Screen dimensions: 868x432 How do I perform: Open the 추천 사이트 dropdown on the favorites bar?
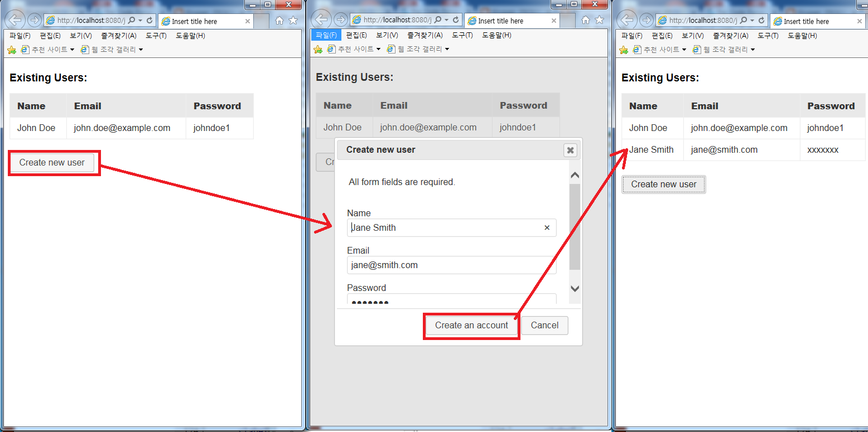(73, 49)
